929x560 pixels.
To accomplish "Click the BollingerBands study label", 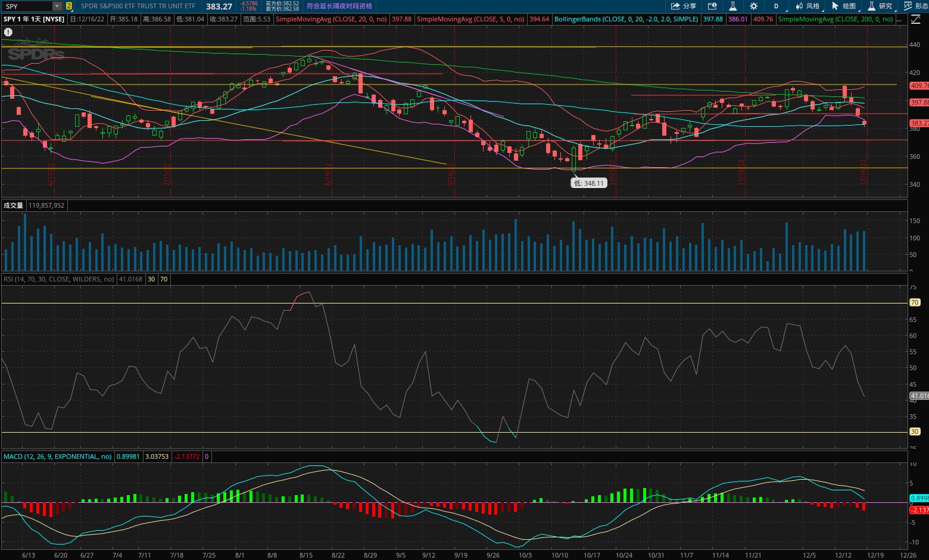I will (x=626, y=19).
